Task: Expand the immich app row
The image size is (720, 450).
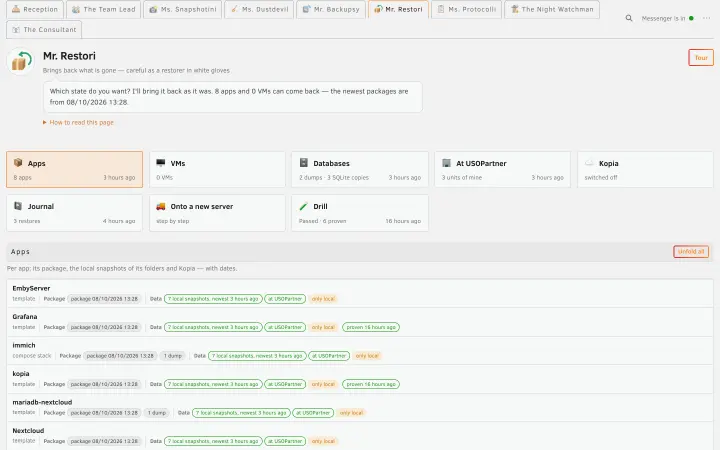Action: 360,350
